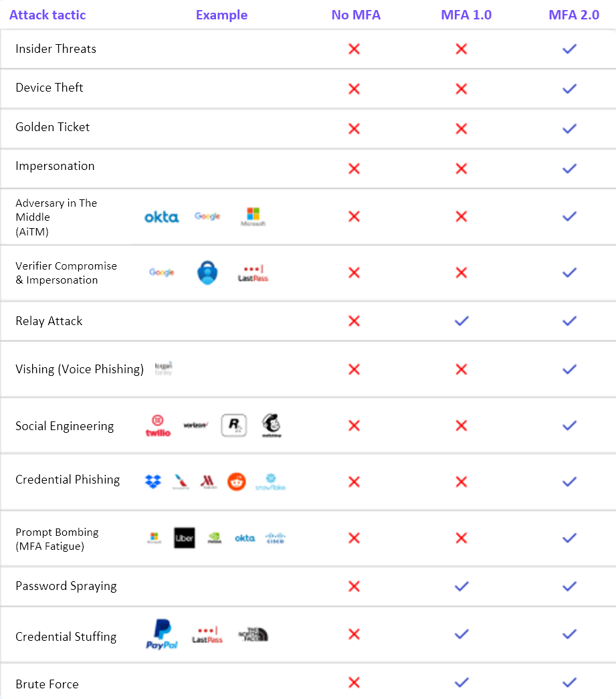
Task: Click MFA 1.0 checkmark for Relay Attack
Action: pyautogui.click(x=461, y=321)
